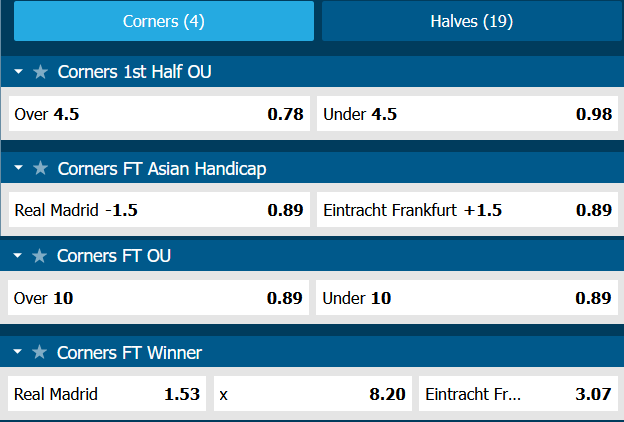Screen dimensions: 624x422
Task: Collapse Corners FT Asian Handicap section
Action: pyautogui.click(x=19, y=169)
